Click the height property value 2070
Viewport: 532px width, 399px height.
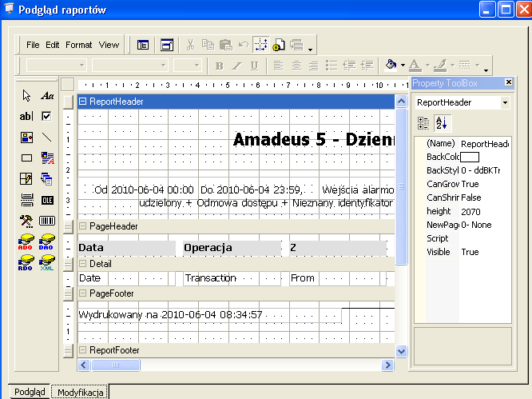coord(470,212)
